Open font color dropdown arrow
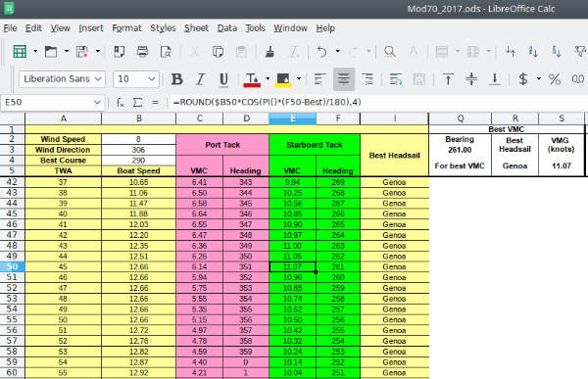588x379 pixels. pos(268,79)
